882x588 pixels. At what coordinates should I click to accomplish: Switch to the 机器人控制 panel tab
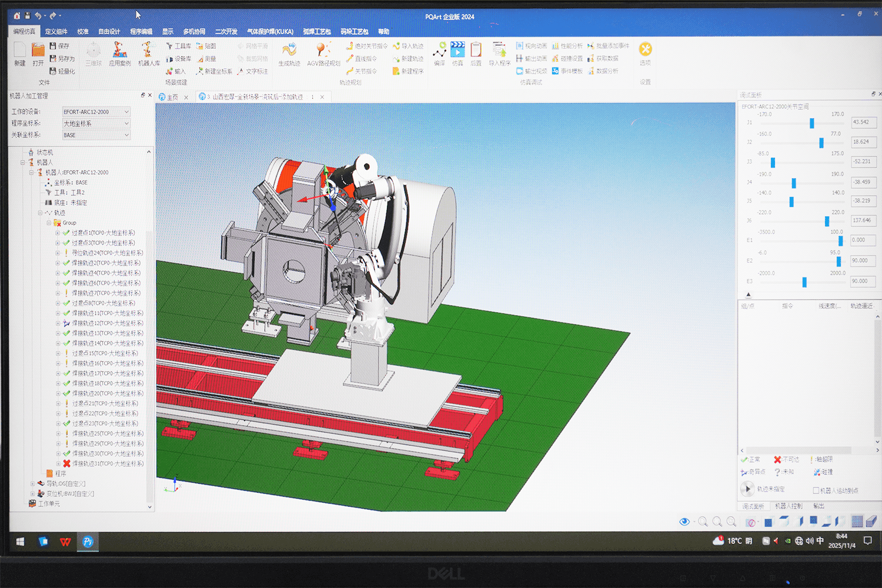[x=788, y=506]
